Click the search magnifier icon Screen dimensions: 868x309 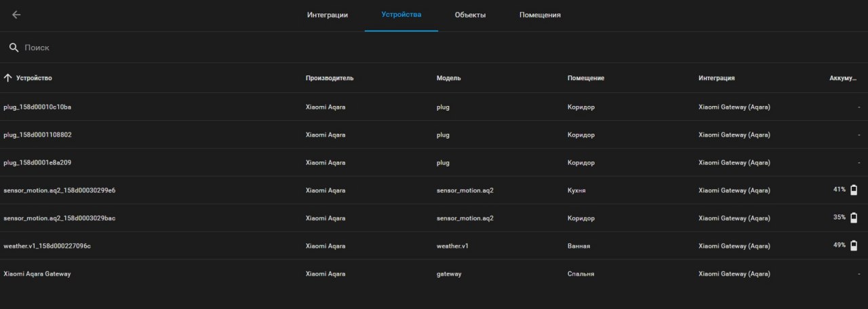coord(14,48)
